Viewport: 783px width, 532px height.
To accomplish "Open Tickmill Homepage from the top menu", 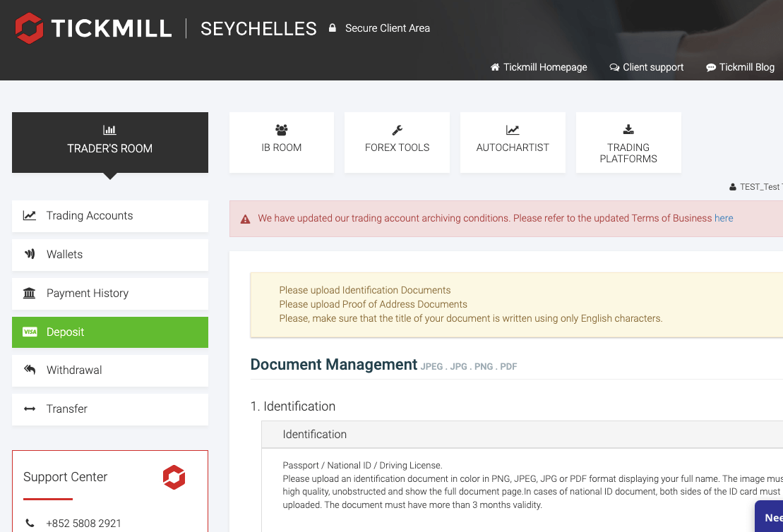I will (x=539, y=67).
